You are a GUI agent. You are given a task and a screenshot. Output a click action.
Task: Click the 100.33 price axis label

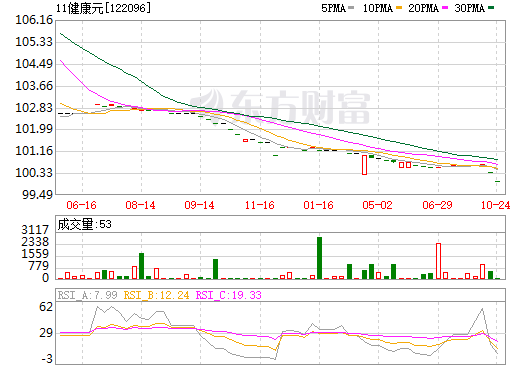tap(34, 173)
